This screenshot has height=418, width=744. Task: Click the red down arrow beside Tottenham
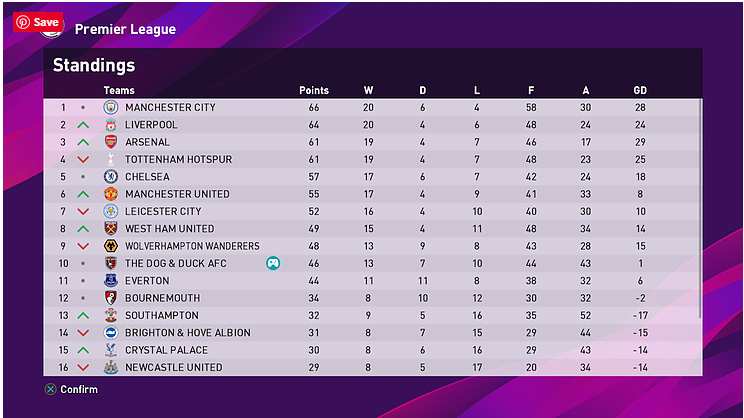[83, 160]
